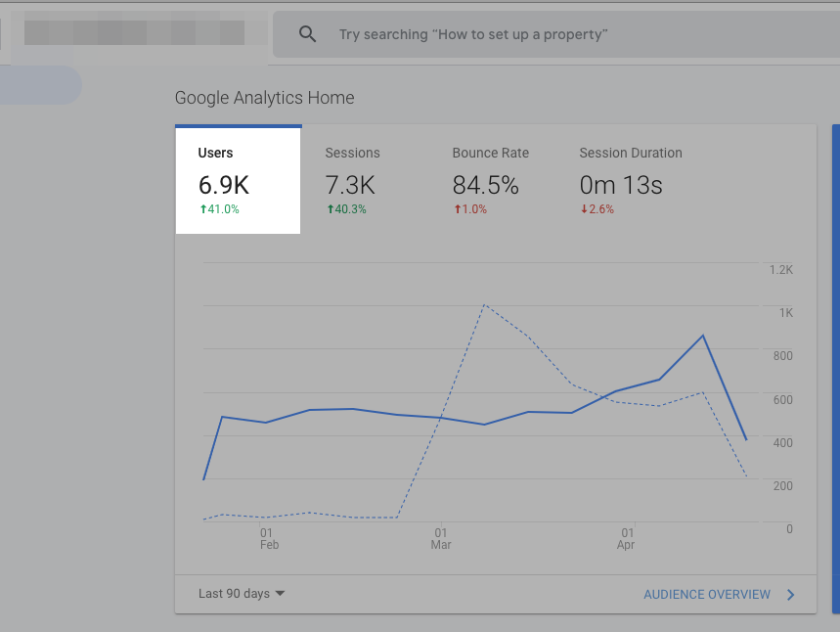Switch to the Sessions metric tab

(365, 180)
